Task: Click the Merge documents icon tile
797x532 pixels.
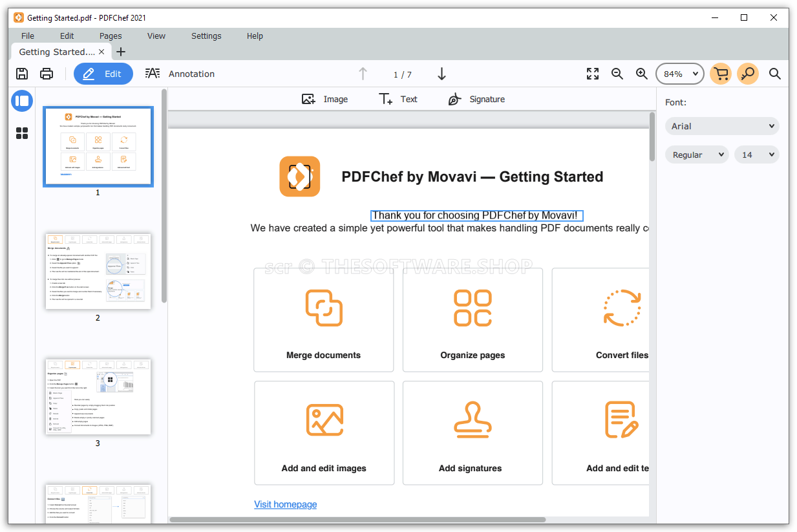Action: pos(324,320)
